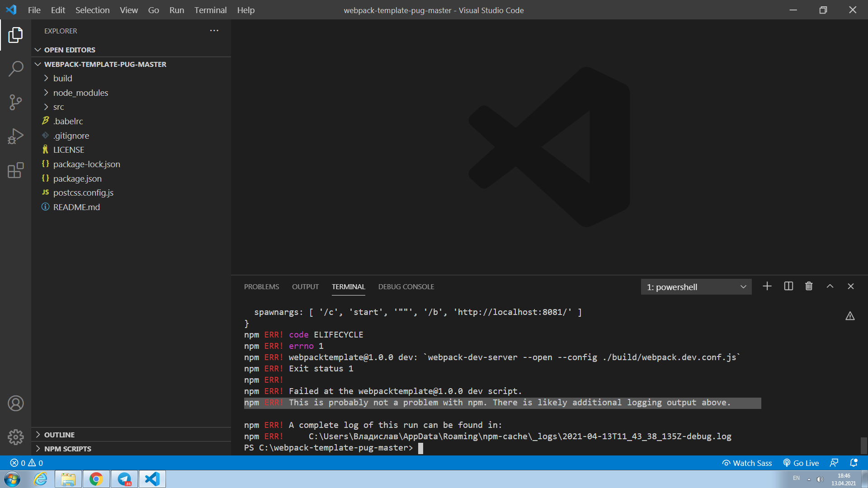Open the Edit menu
Screen dimensions: 868x488
click(x=58, y=10)
